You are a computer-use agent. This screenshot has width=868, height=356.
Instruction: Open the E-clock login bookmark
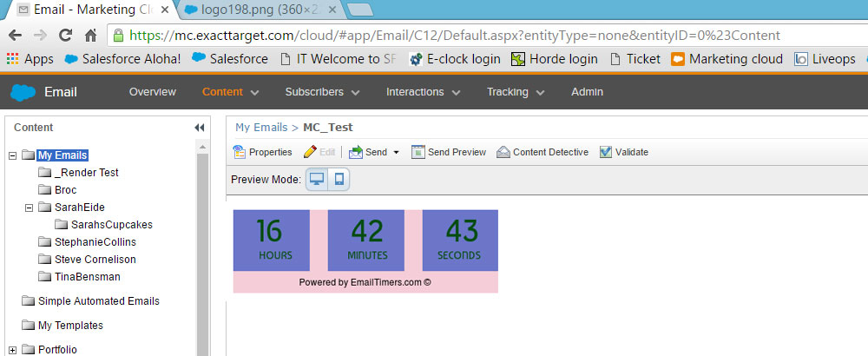click(455, 59)
